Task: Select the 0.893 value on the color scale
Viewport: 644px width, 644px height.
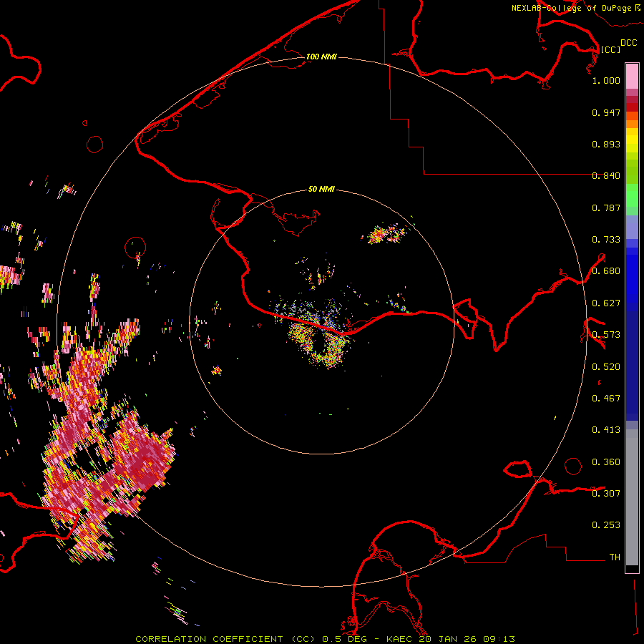Action: tap(606, 144)
